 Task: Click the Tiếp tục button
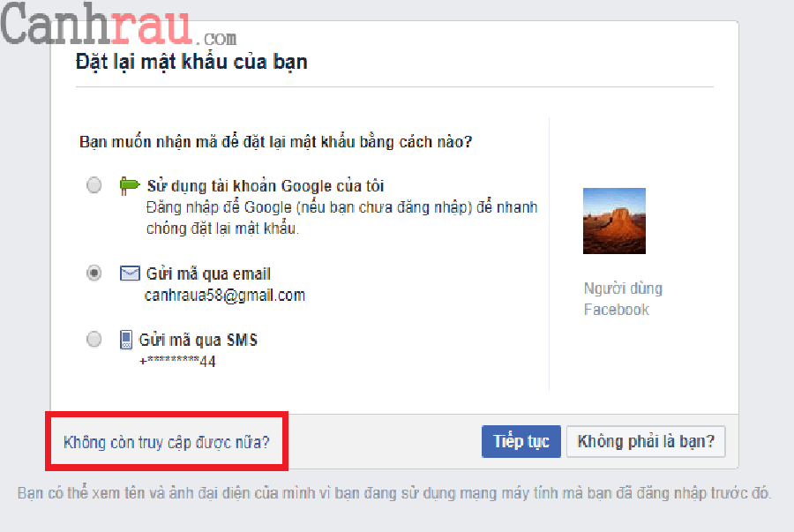tap(521, 441)
